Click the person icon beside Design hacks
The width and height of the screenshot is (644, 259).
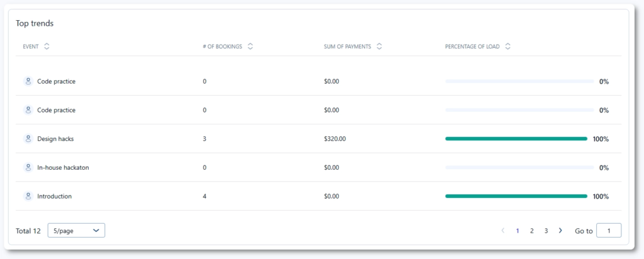pos(28,138)
